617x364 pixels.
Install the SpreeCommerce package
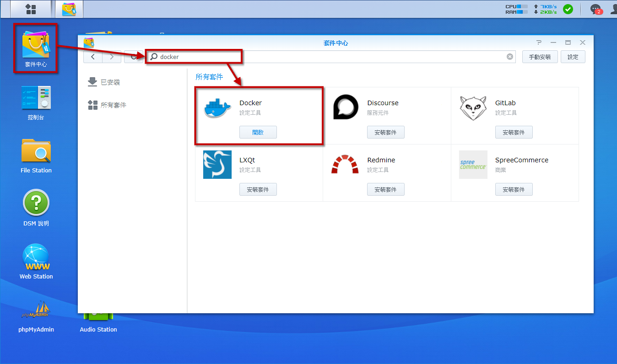point(514,189)
